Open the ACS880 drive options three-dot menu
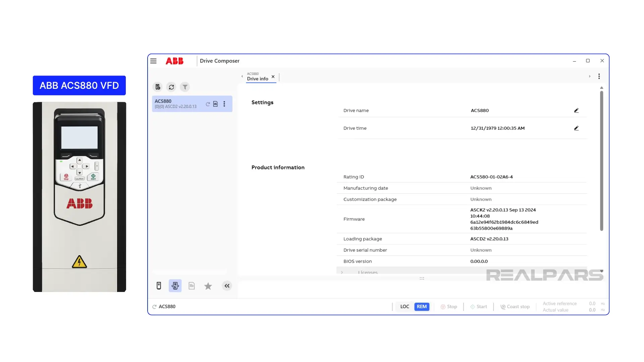The width and height of the screenshot is (644, 362). point(224,104)
